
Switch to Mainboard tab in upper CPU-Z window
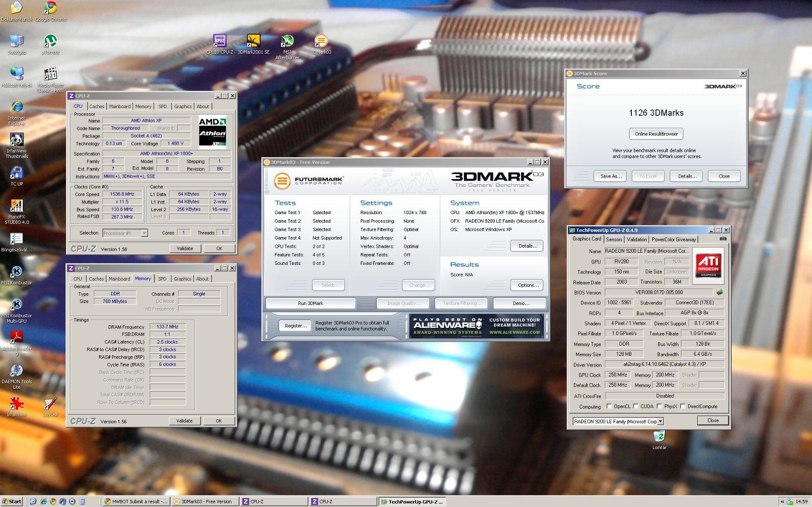click(120, 107)
